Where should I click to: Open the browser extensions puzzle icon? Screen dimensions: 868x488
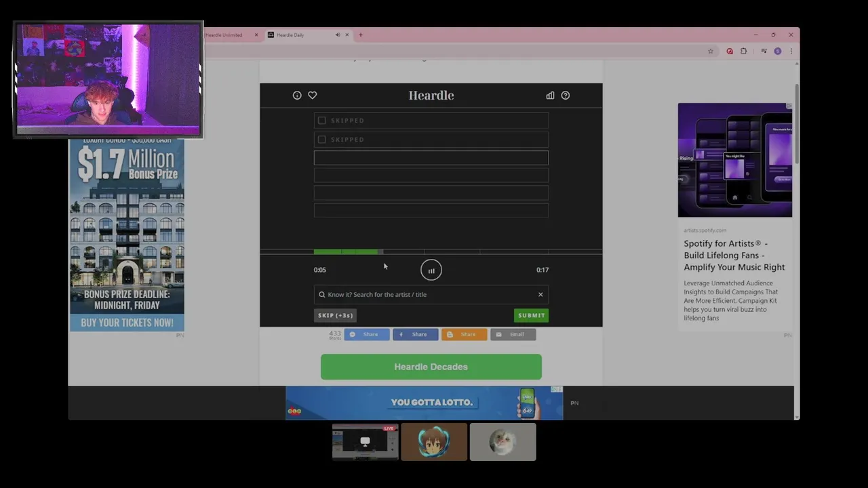point(743,51)
